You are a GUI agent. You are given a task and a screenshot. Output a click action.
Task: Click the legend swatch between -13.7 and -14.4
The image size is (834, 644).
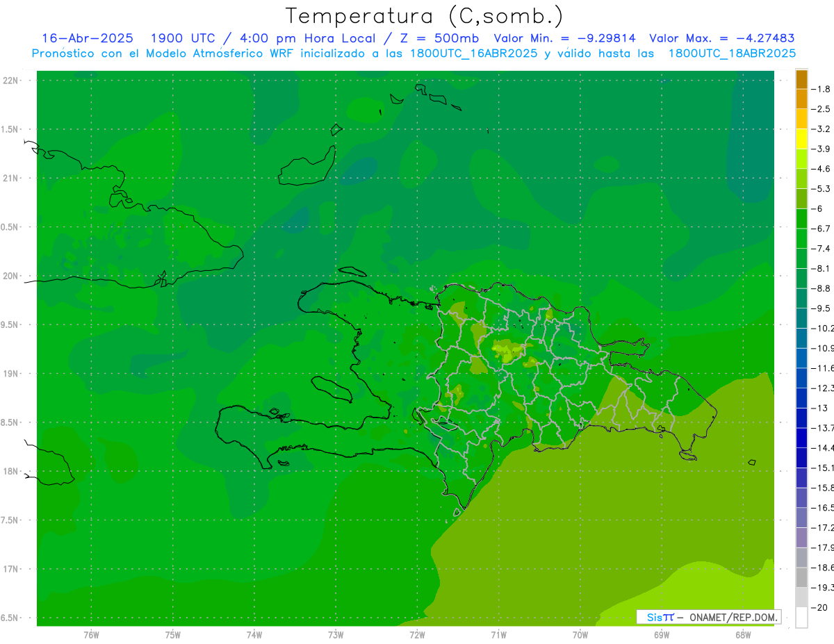pos(801,438)
